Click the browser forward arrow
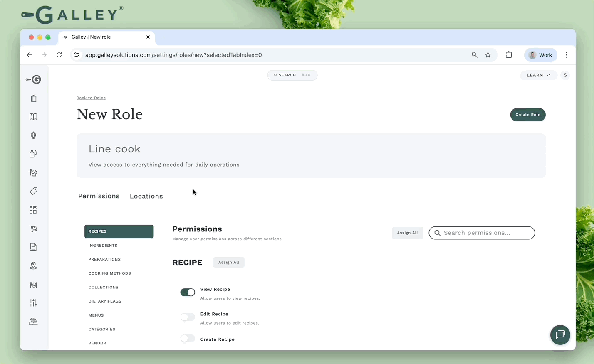Screen dimensions: 594x364 pyautogui.click(x=44, y=55)
